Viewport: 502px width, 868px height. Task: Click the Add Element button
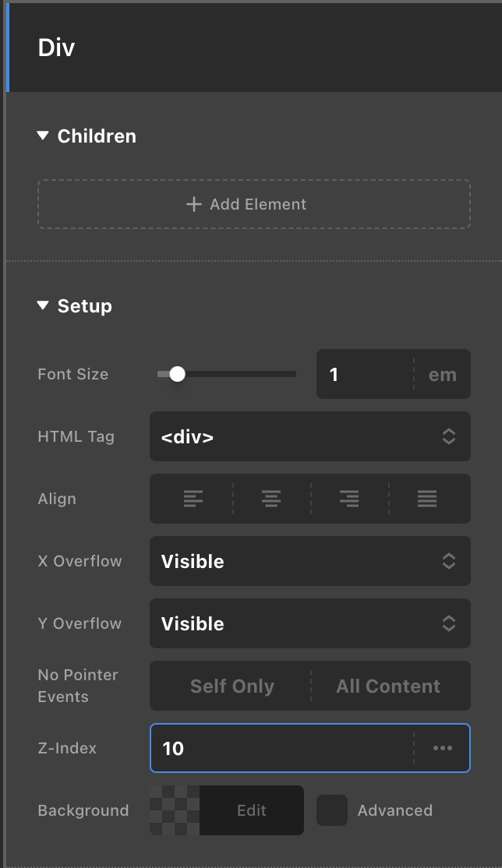pos(253,204)
